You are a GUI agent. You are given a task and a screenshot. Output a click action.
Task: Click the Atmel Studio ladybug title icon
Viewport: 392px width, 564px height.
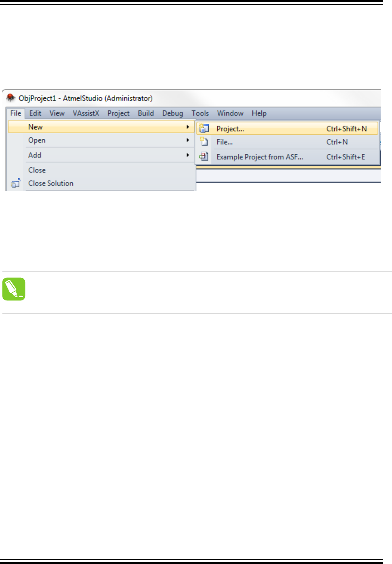click(11, 98)
